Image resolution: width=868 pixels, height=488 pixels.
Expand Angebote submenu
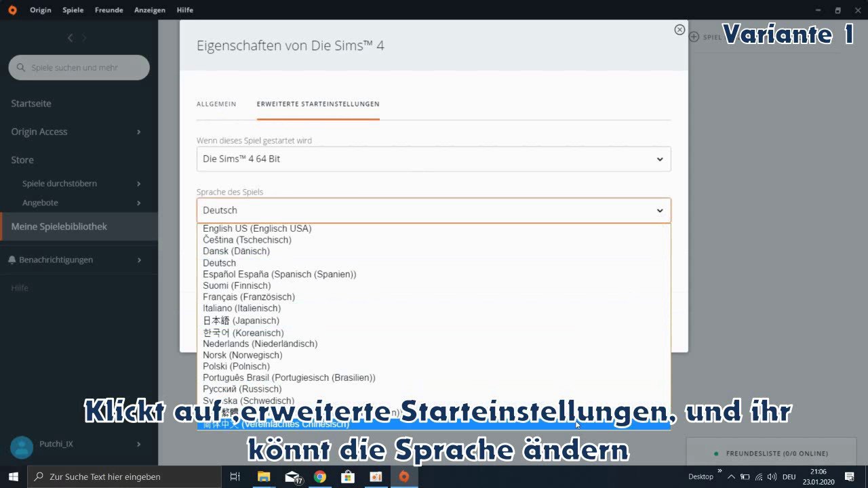[79, 203]
